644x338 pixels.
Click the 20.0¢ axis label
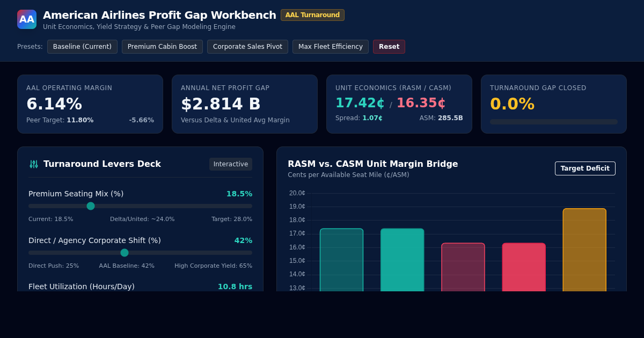click(x=297, y=193)
